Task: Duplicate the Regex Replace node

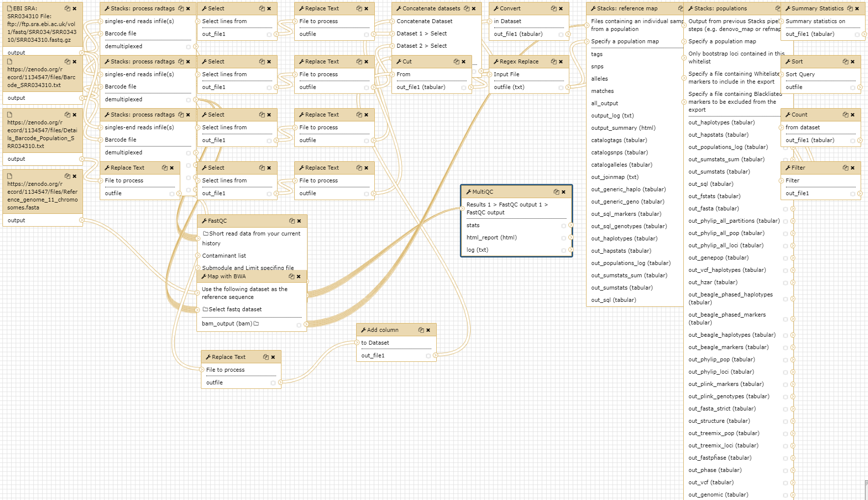Action: pyautogui.click(x=554, y=61)
